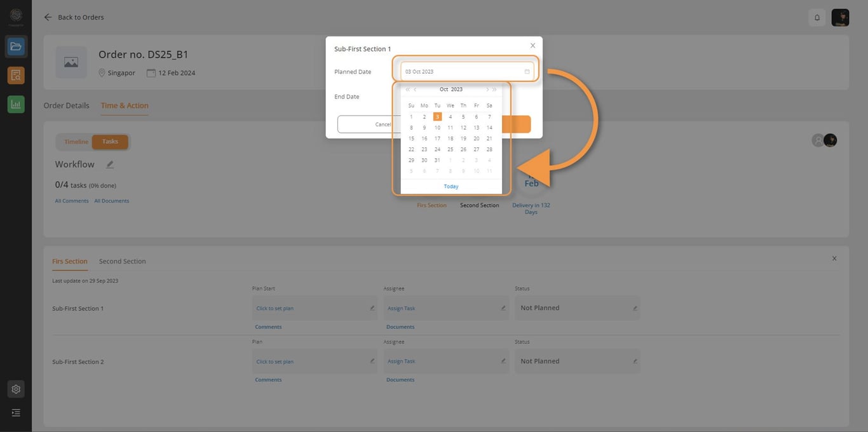
Task: Edit status pencil for Sub-First Section 1
Action: [x=635, y=308]
